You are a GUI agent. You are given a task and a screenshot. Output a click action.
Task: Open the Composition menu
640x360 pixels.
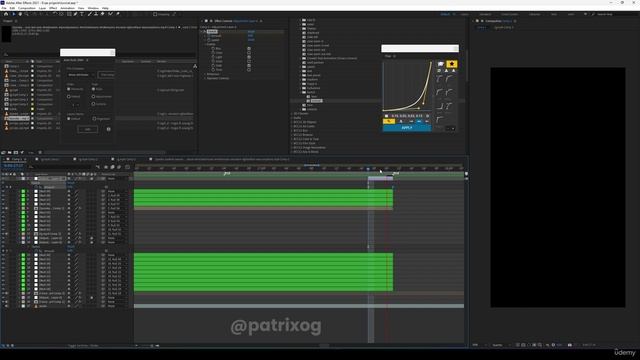[x=27, y=8]
